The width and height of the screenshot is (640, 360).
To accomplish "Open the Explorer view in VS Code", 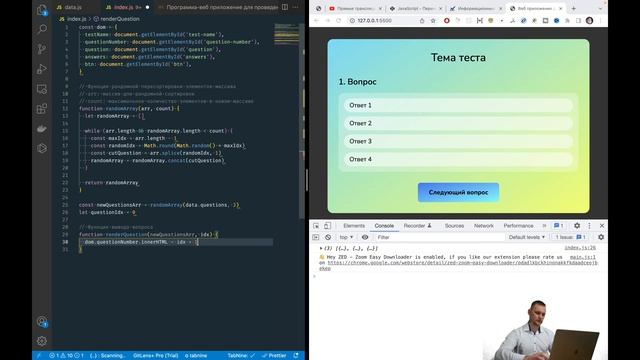I will [42, 10].
